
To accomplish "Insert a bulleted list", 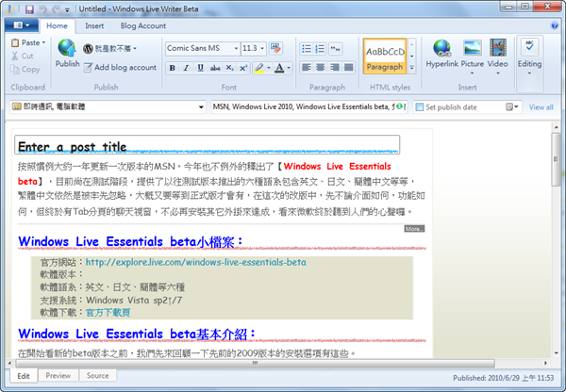I will [306, 49].
